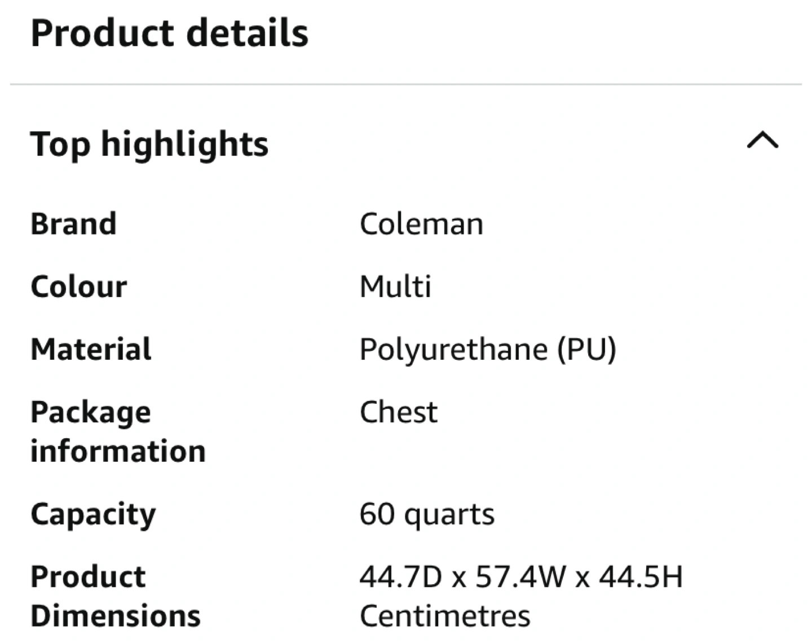Click the word 'Dimensions' under Product
Image resolution: width=812 pixels, height=644 pixels.
point(115,616)
